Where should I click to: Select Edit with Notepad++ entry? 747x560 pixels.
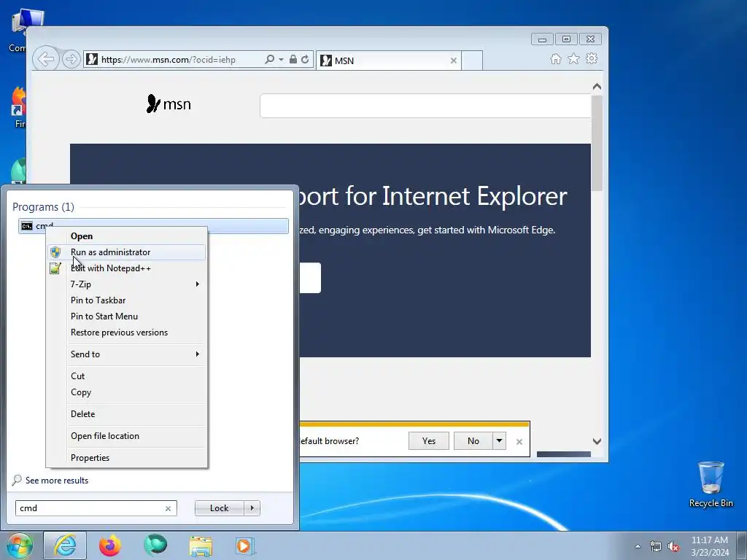[126, 268]
